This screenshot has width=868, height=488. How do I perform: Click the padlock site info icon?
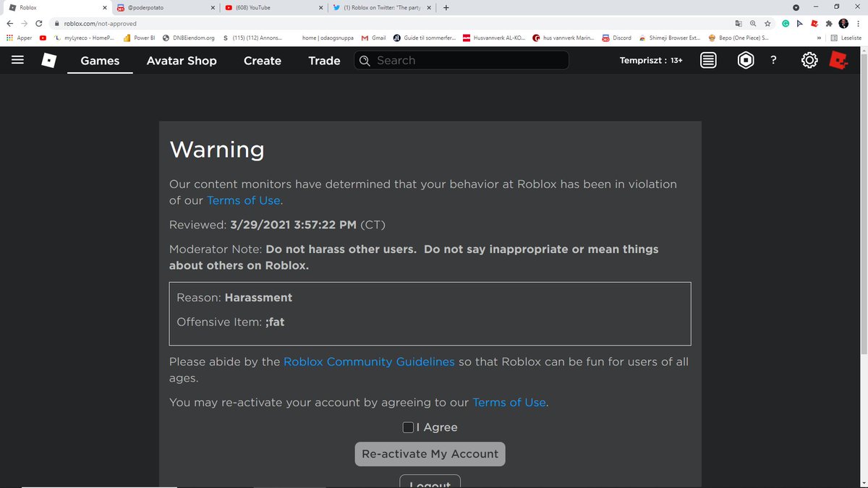click(x=56, y=23)
